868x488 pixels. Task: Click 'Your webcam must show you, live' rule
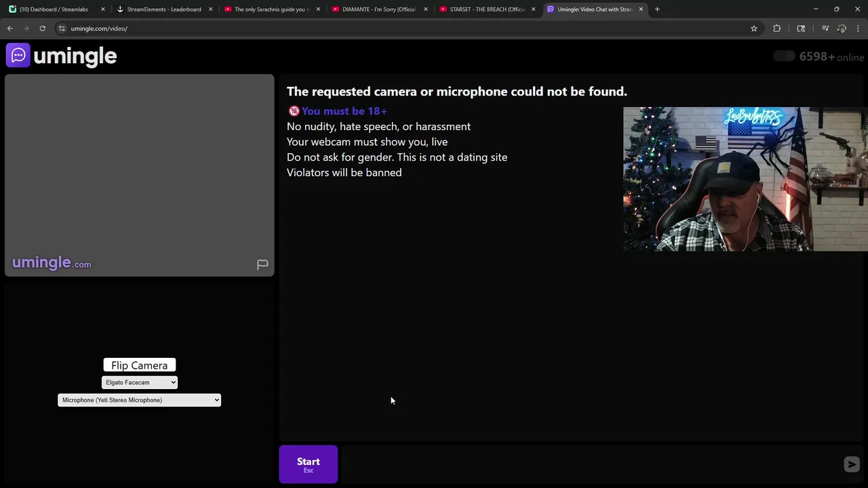click(x=367, y=142)
